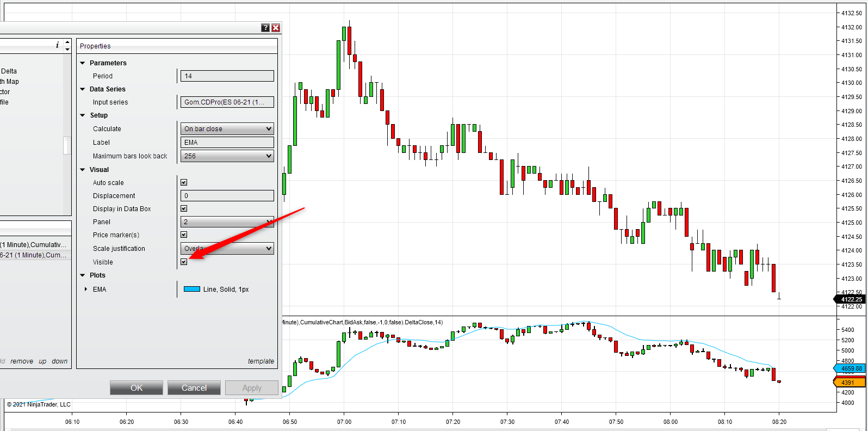868x431 pixels.
Task: Click the up link
Action: click(42, 361)
